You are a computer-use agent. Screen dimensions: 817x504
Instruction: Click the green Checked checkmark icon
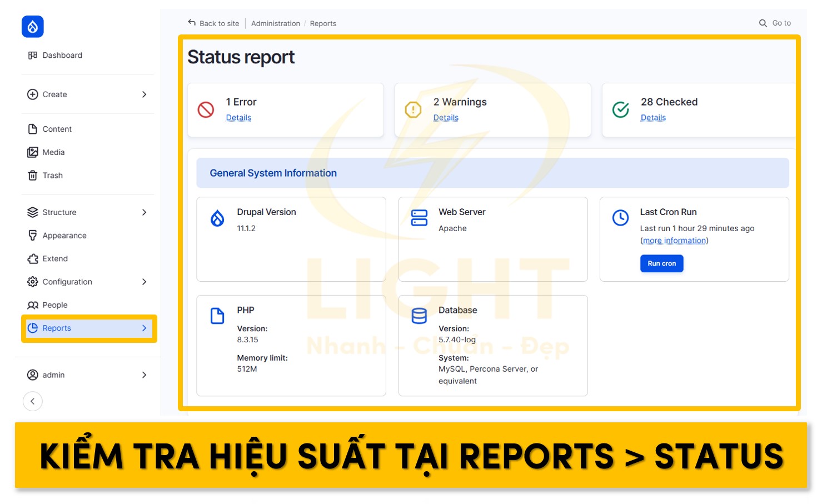621,109
